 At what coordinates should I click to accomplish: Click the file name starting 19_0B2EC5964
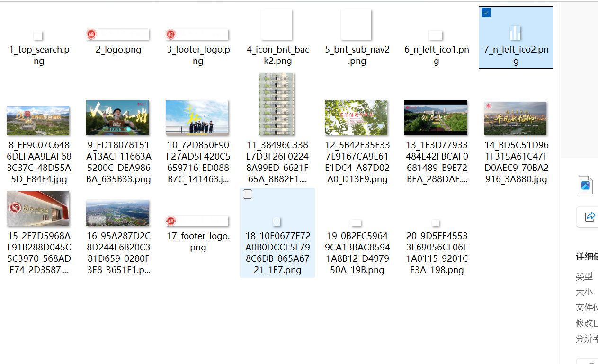[x=357, y=253]
